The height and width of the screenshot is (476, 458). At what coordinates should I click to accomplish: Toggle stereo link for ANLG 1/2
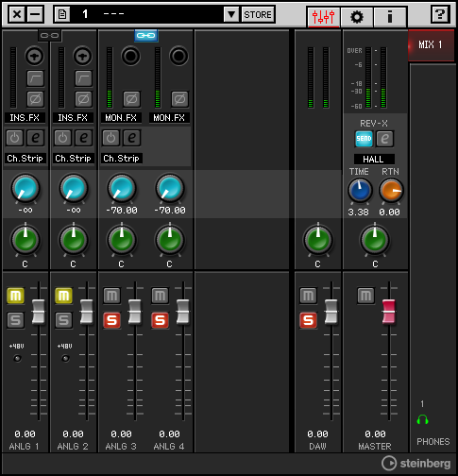(50, 35)
